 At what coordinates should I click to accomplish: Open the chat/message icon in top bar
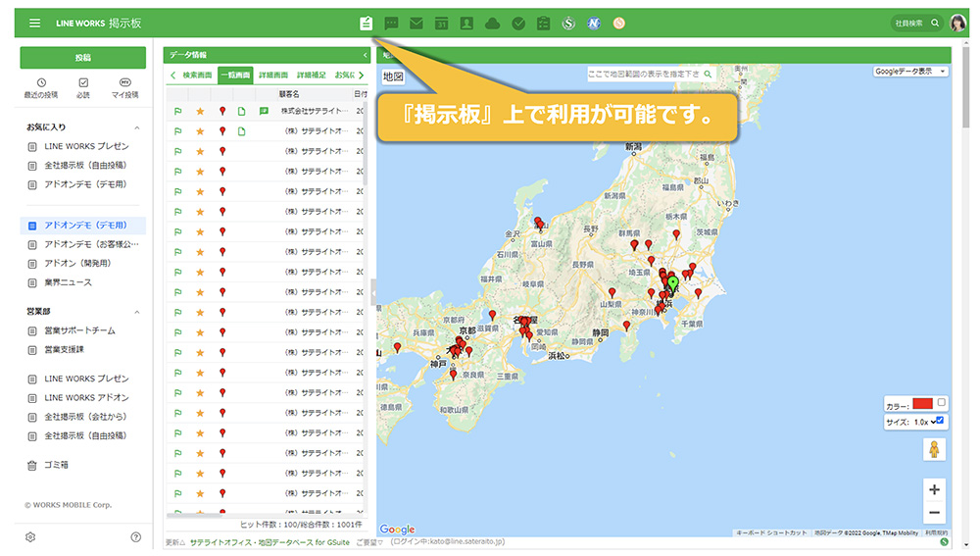click(x=391, y=23)
